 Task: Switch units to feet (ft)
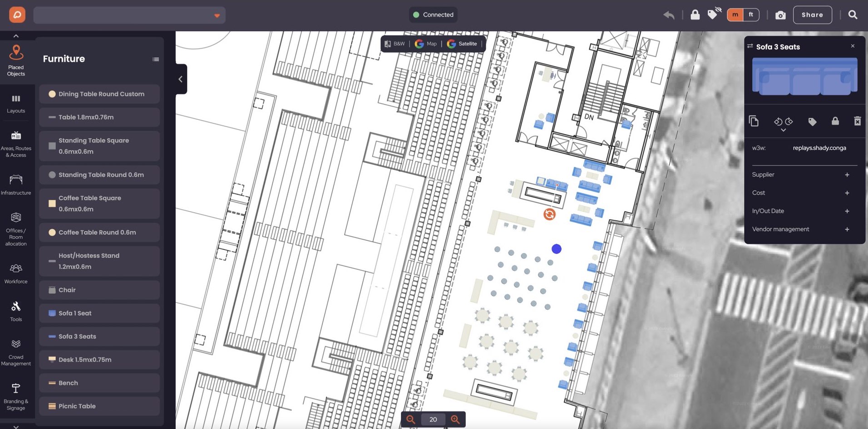[751, 15]
